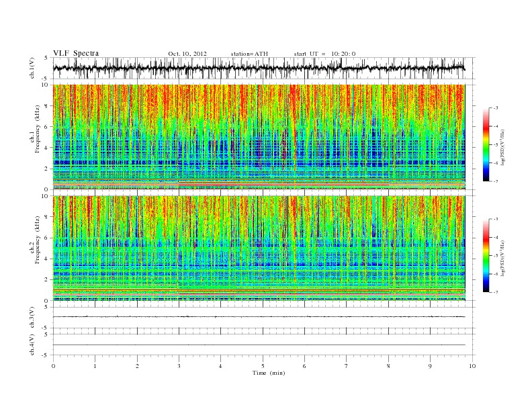532x411 pixels.
Task: Click the time-axis tick label "0"
Action: pos(53,366)
